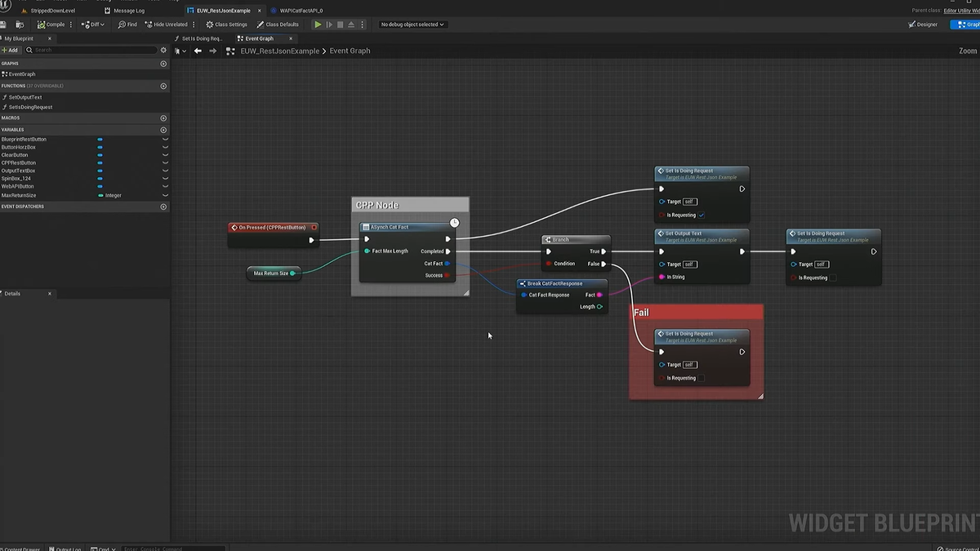Screen dimensions: 980x551
Task: Uncheck Is Requesting on top Set node
Action: click(x=702, y=216)
